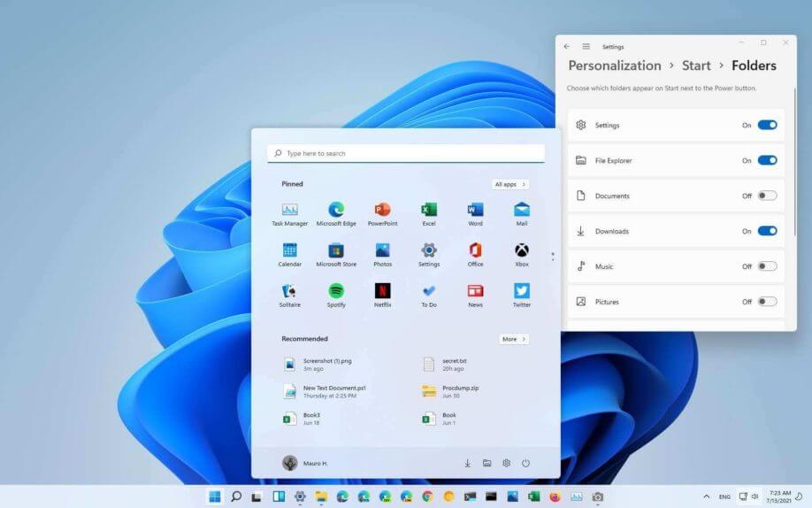Go to Personalization in the breadcrumb

(615, 65)
